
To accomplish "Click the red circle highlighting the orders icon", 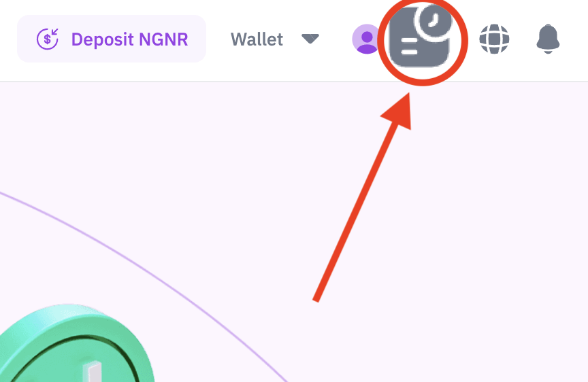I will [x=422, y=41].
